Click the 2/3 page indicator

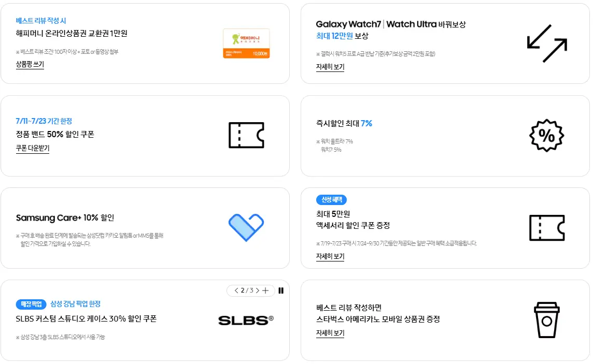[246, 290]
